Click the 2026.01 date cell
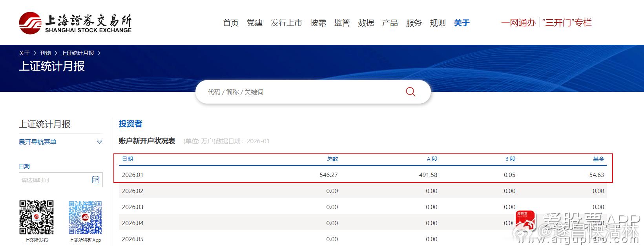The image size is (644, 246). 133,175
